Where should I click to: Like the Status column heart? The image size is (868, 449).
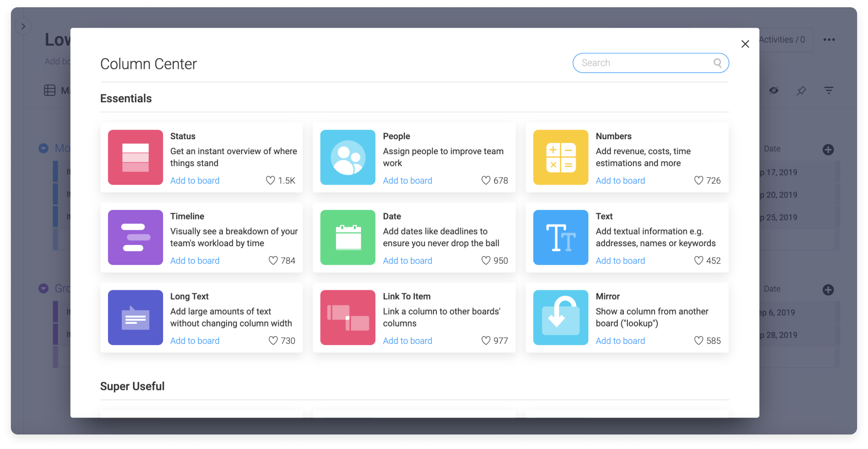click(x=271, y=181)
